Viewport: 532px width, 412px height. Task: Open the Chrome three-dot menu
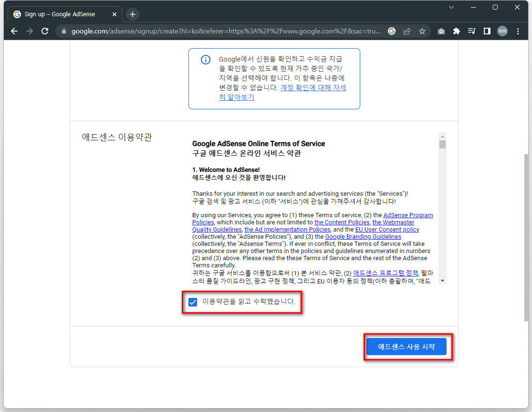click(518, 31)
